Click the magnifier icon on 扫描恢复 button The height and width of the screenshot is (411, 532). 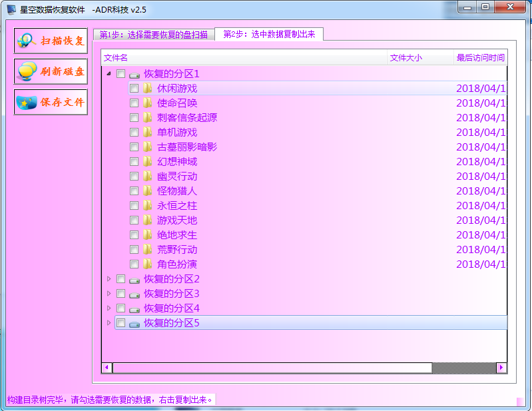pos(27,41)
